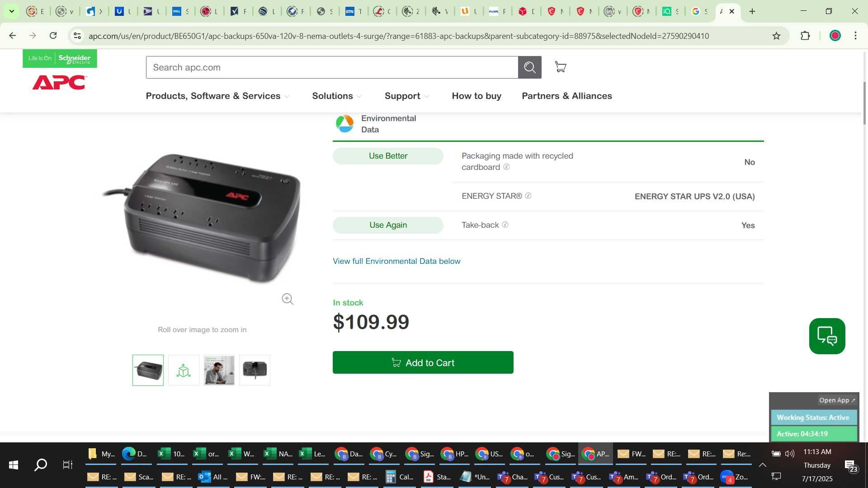Click the Environmental Data colored logo

[x=344, y=123]
